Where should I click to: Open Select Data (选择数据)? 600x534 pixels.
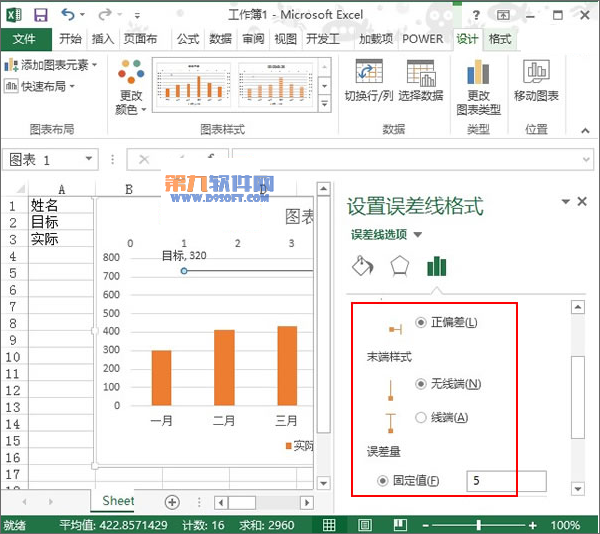[x=421, y=80]
